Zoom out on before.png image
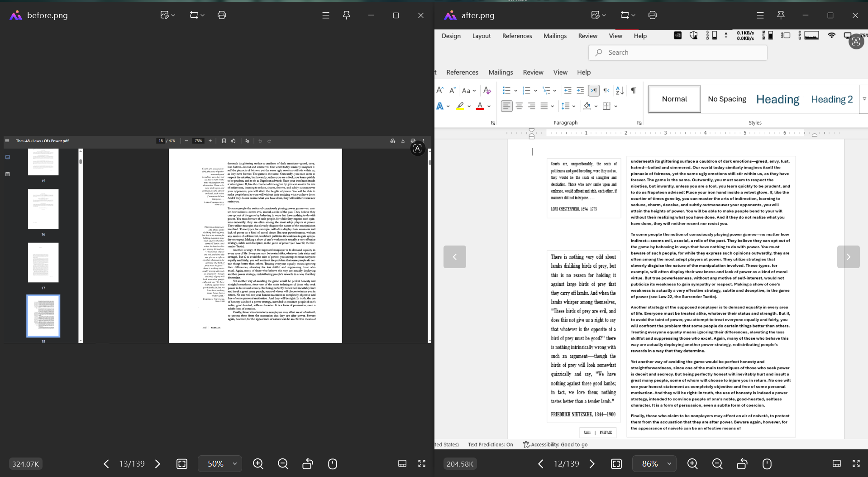868x477 pixels. 283,464
